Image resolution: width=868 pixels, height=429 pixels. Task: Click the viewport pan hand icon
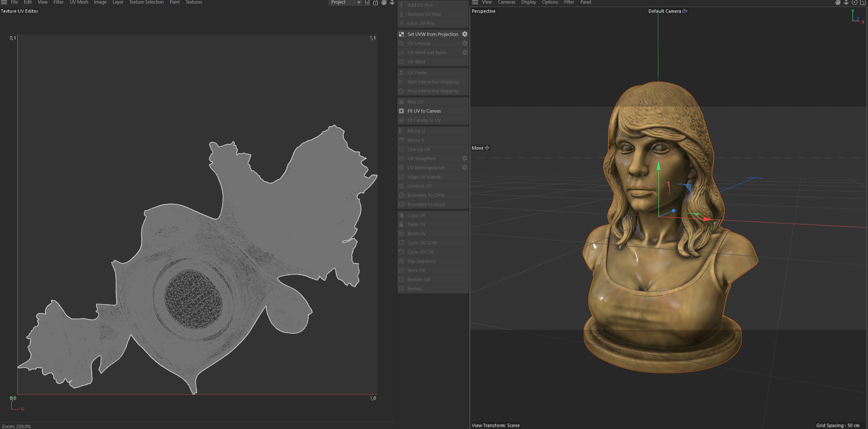pos(838,2)
